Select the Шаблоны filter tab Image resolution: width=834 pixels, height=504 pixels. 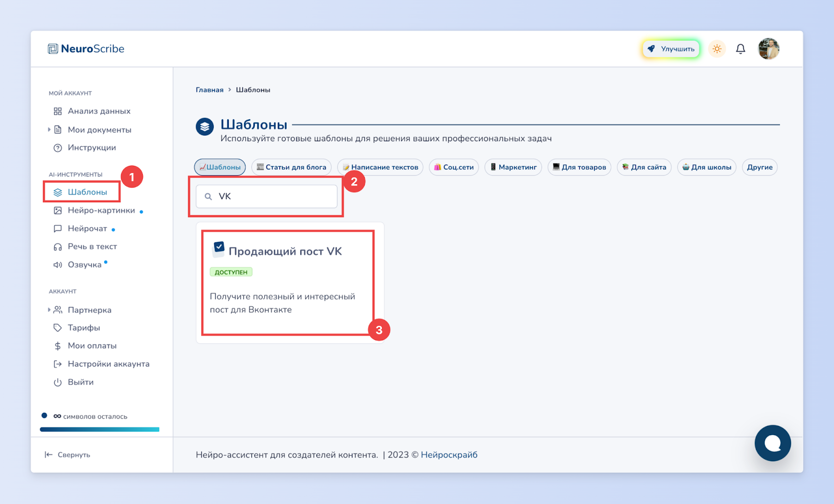pyautogui.click(x=220, y=167)
